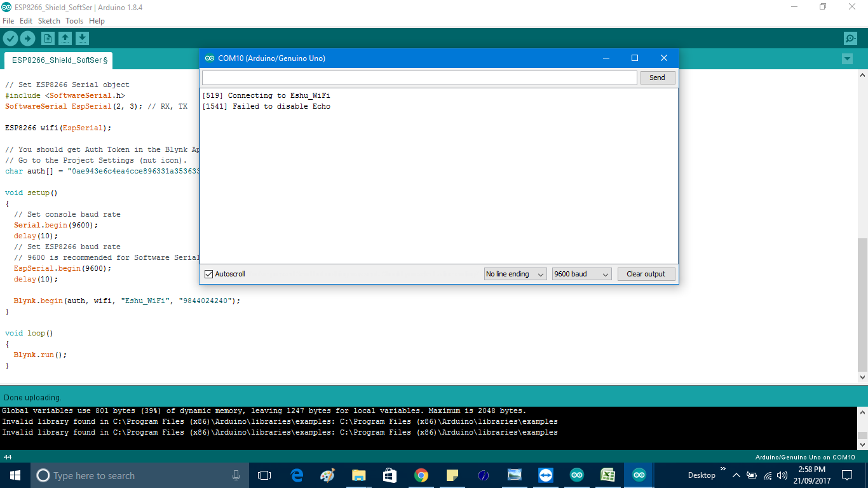Click the Open sketch folder icon

coord(65,38)
